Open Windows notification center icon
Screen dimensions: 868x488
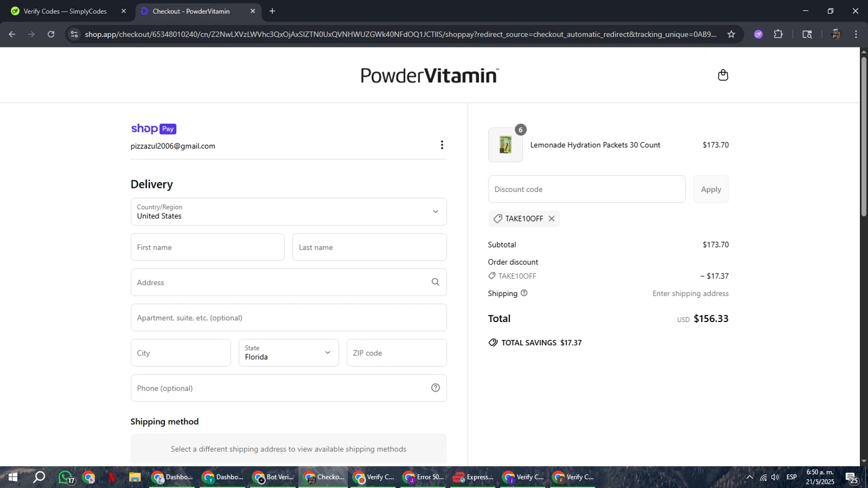(852, 478)
